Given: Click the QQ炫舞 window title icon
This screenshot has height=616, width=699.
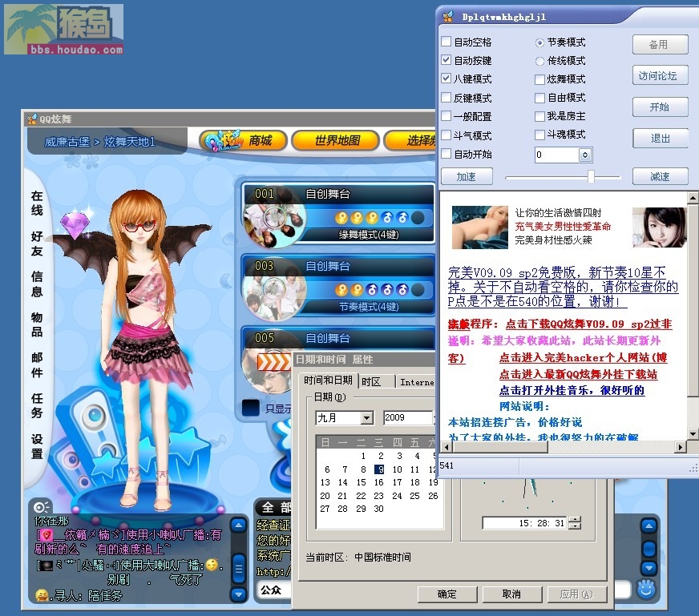Looking at the screenshot, I should 32,119.
